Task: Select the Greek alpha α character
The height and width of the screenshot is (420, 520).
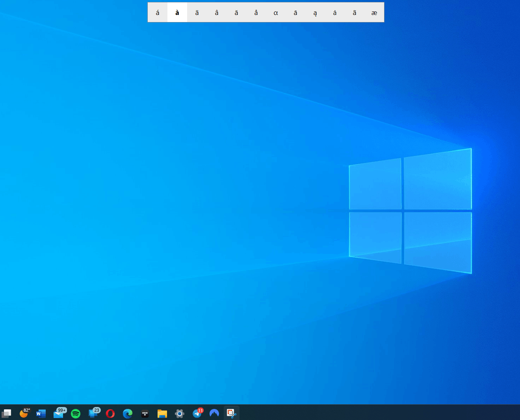Action: click(276, 13)
